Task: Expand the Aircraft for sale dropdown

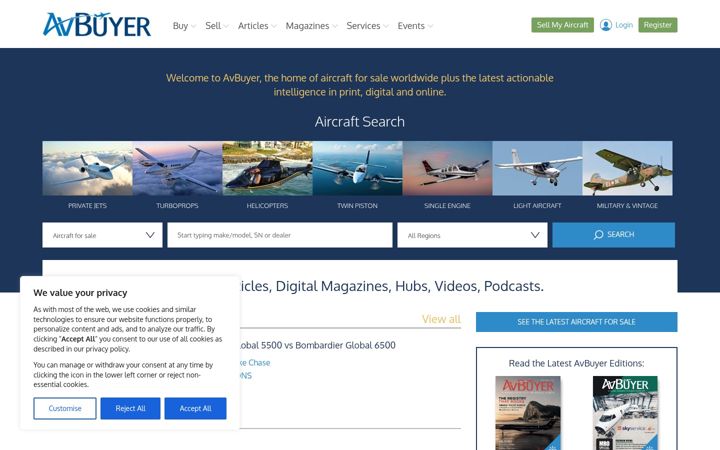Action: coord(102,235)
